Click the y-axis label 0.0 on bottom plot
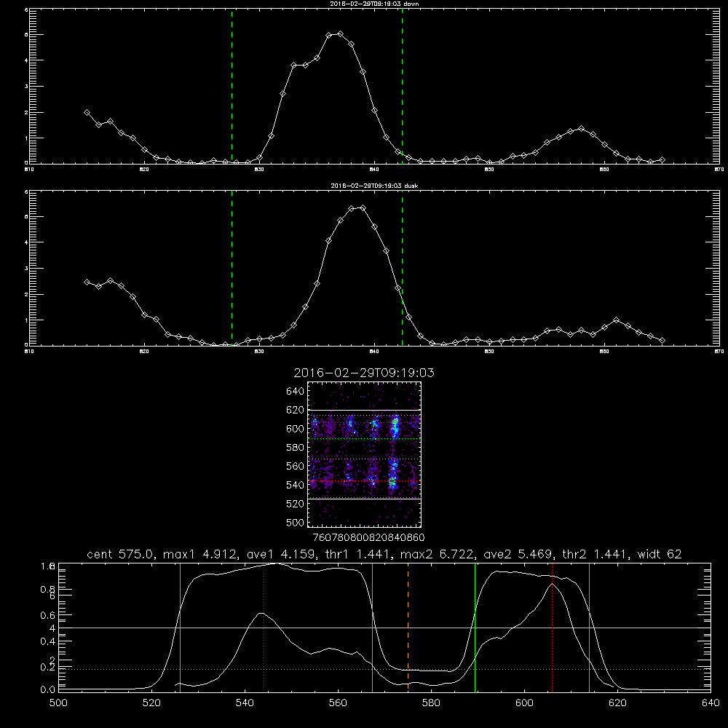Image resolution: width=728 pixels, height=728 pixels. point(47,690)
